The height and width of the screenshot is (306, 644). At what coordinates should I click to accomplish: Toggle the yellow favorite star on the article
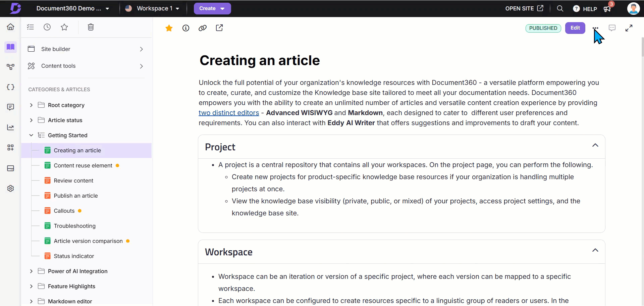(169, 28)
